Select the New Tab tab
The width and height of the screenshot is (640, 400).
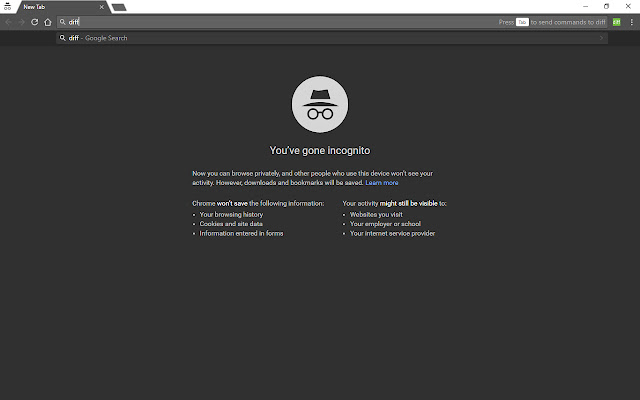61,7
